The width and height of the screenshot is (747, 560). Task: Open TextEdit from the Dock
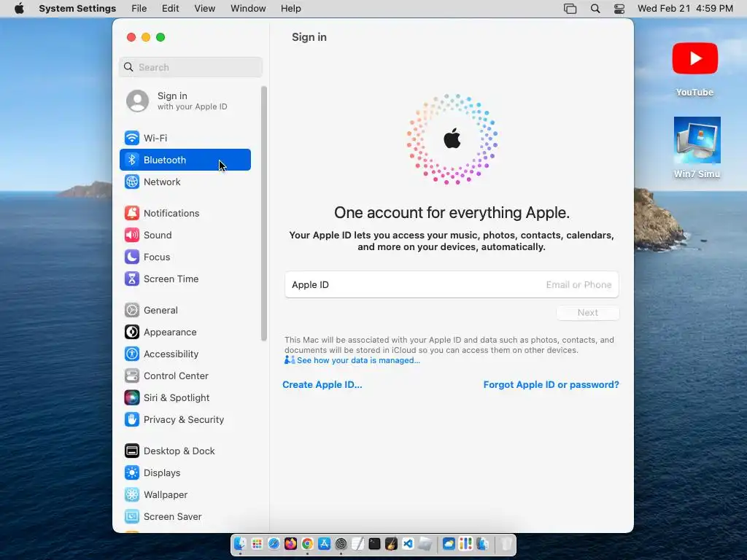[x=357, y=544]
